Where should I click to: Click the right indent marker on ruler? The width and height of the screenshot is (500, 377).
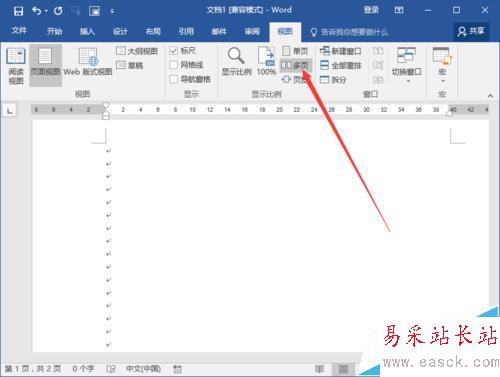(x=450, y=114)
